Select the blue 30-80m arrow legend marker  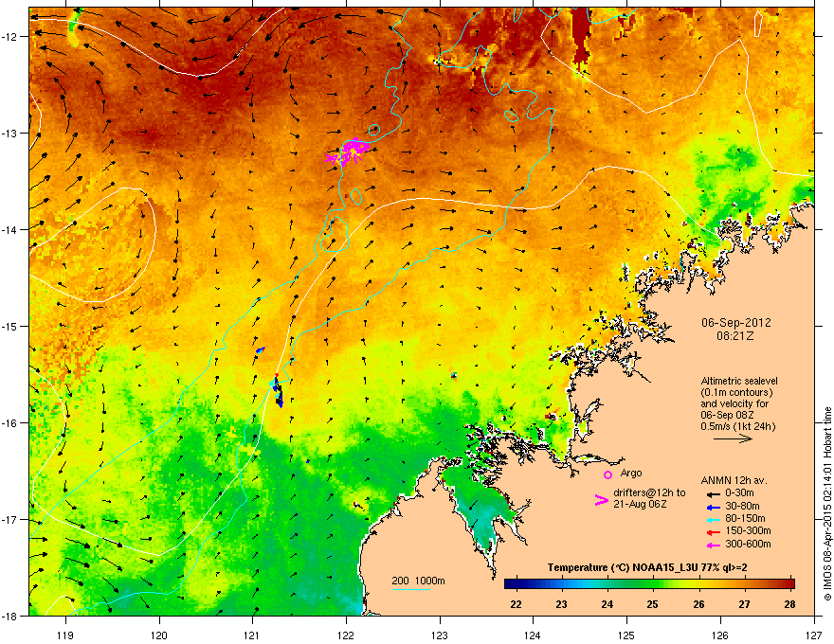pyautogui.click(x=713, y=507)
